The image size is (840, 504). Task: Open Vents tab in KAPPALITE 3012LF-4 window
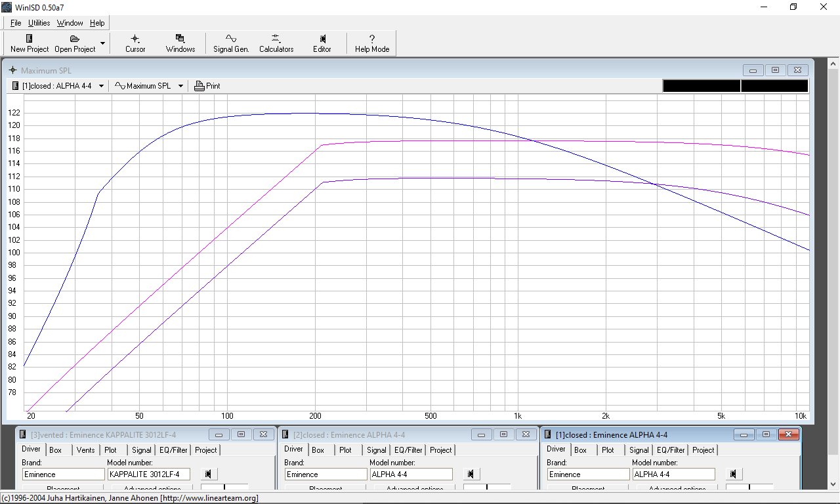85,450
